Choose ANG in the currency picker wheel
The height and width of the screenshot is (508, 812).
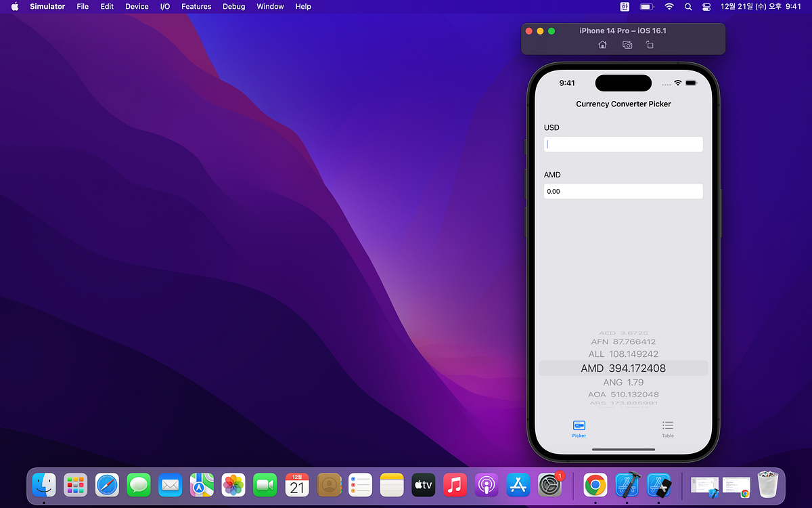(x=623, y=382)
